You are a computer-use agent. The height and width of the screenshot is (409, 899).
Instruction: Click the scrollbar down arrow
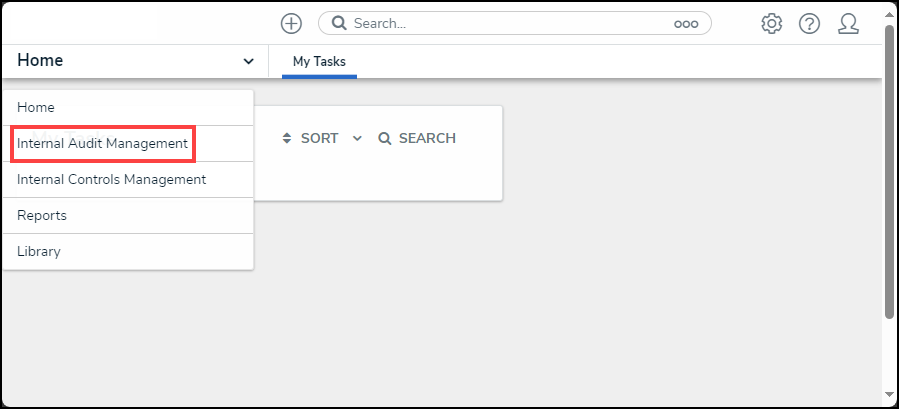tap(889, 394)
